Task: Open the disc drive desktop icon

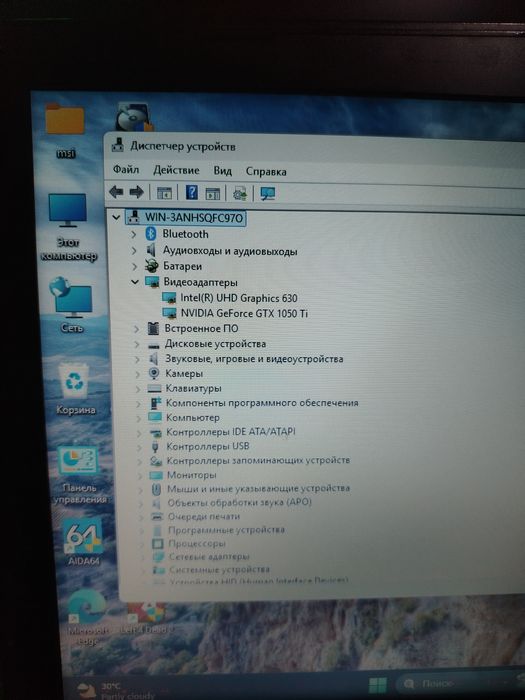Action: click(x=133, y=117)
